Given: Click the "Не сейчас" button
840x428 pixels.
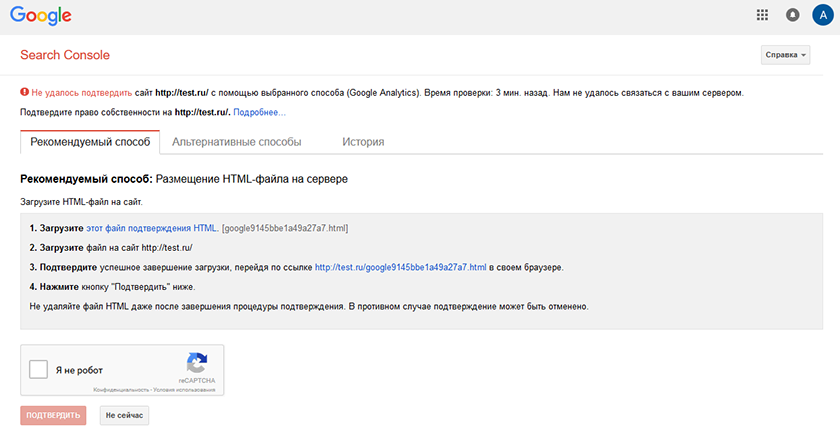Looking at the screenshot, I should click(x=124, y=415).
